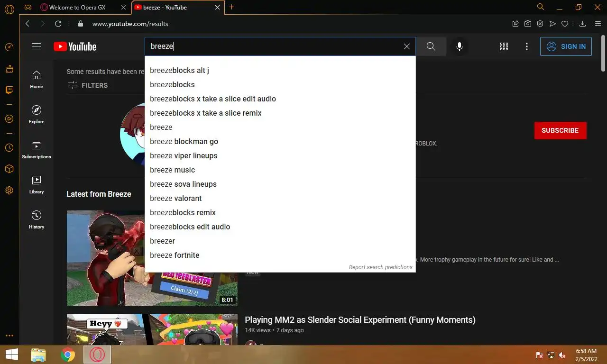Image resolution: width=607 pixels, height=364 pixels.
Task: Choose suggestion 'breezeblocks alt j'
Action: pos(280,70)
